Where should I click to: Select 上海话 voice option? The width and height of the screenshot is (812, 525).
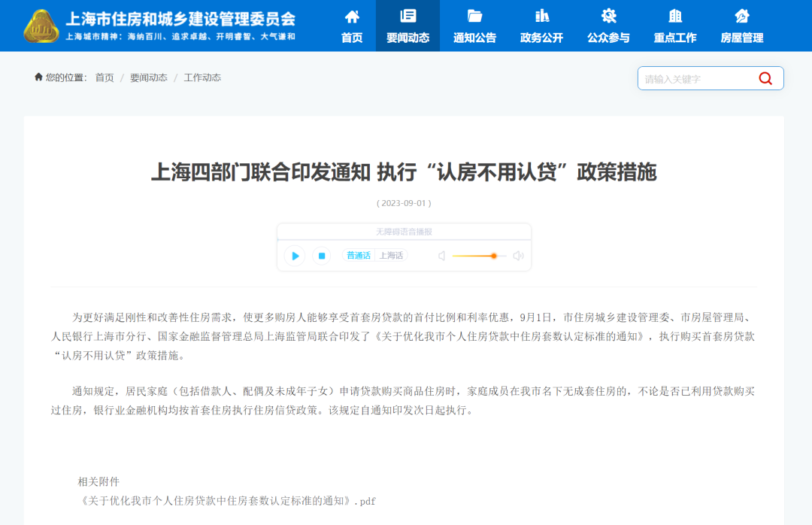[391, 256]
